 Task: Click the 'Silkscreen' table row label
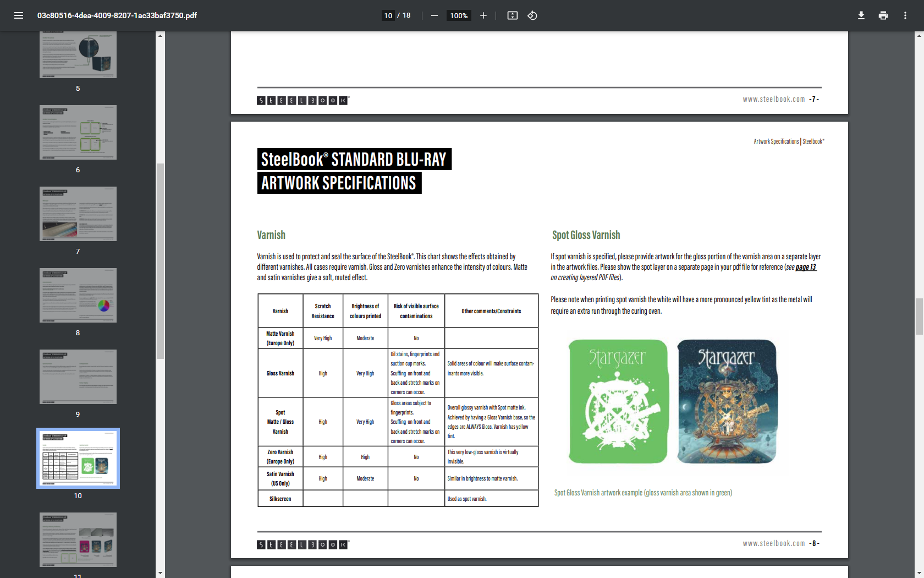[x=280, y=499]
